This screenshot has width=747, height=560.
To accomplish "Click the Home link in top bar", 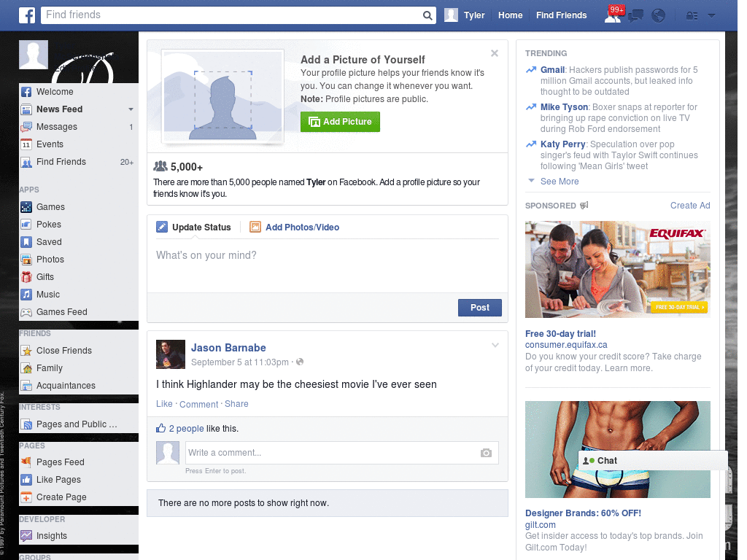I will click(x=510, y=15).
